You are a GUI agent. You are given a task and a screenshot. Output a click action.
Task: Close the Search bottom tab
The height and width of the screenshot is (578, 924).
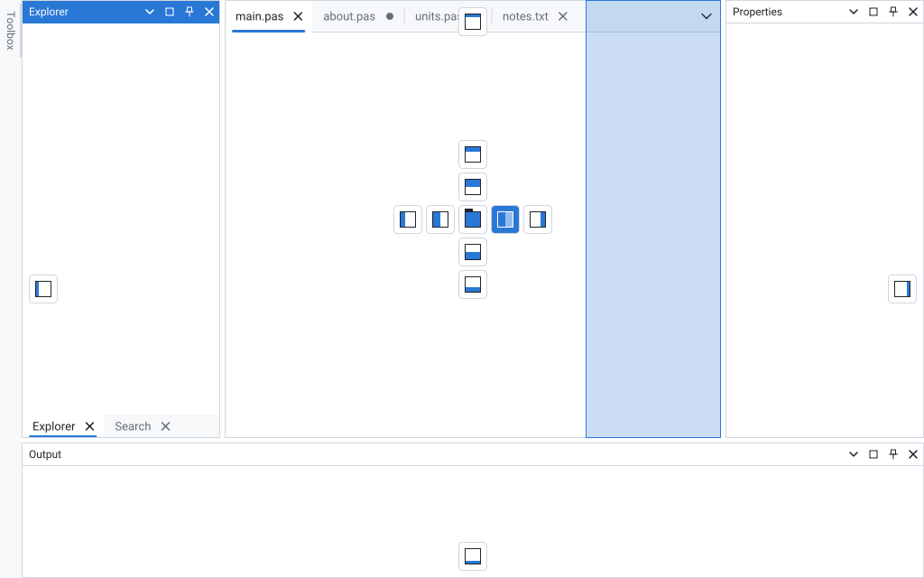coord(166,426)
